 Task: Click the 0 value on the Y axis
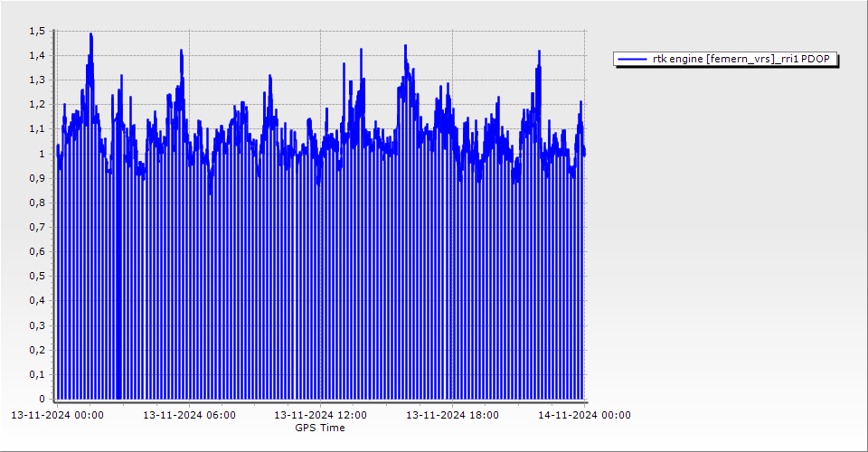(x=41, y=399)
